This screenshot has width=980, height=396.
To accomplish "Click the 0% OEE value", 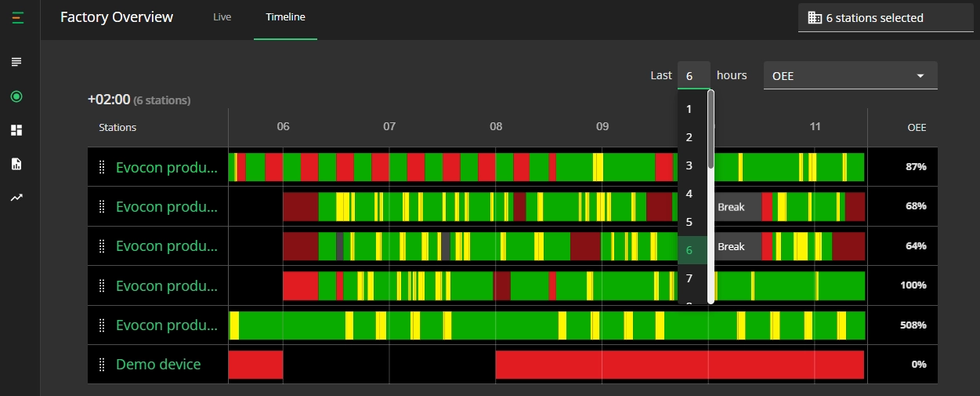I will click(x=919, y=365).
